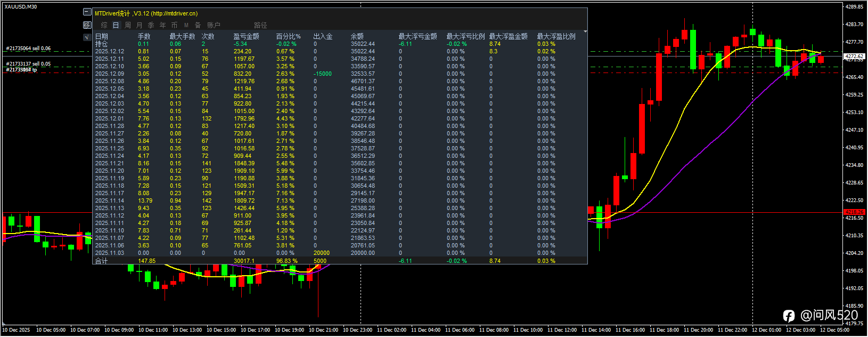Click the 最大浮亏金额 column header
The height and width of the screenshot is (337, 868).
418,36
